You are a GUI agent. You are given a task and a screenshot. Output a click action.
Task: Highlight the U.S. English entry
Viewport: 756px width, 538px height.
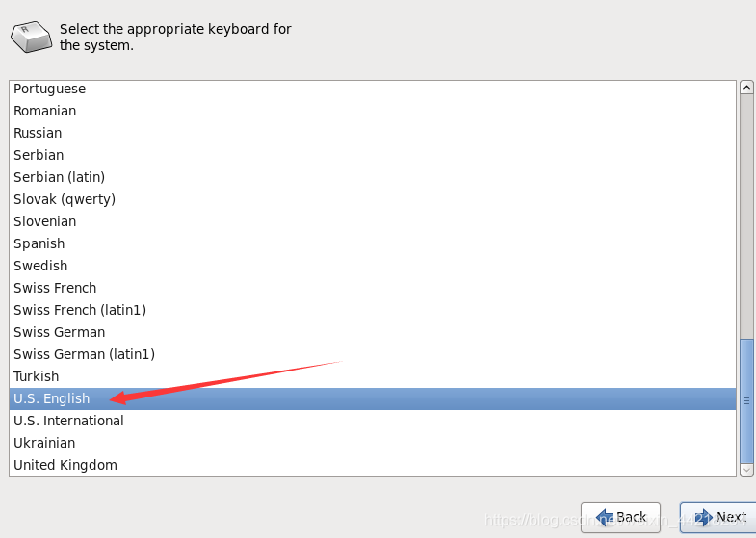[x=52, y=398]
